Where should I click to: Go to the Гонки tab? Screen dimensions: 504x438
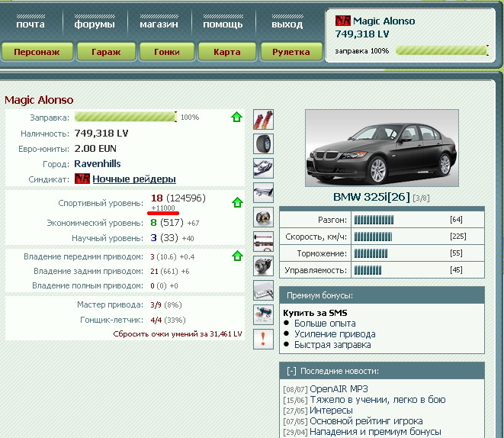167,52
